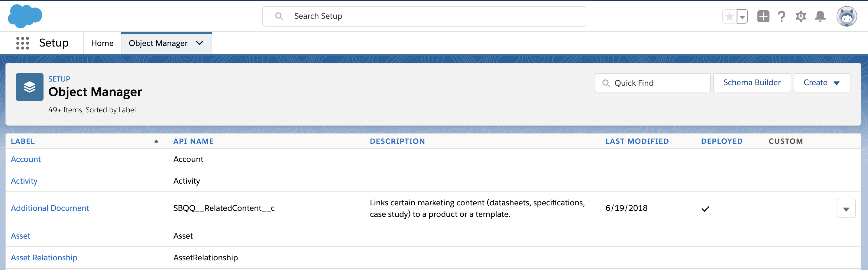Click the search magnifier icon in Search Setup

click(x=279, y=16)
